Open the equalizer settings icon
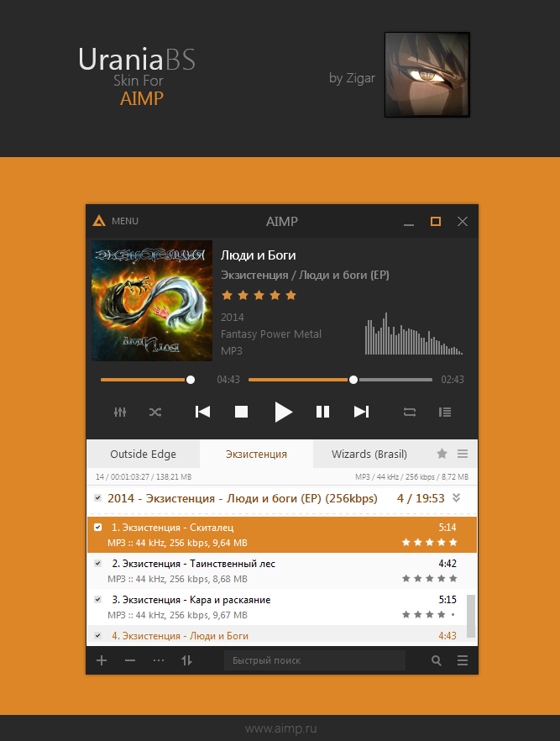Screen dimensions: 560x741 tap(120, 412)
